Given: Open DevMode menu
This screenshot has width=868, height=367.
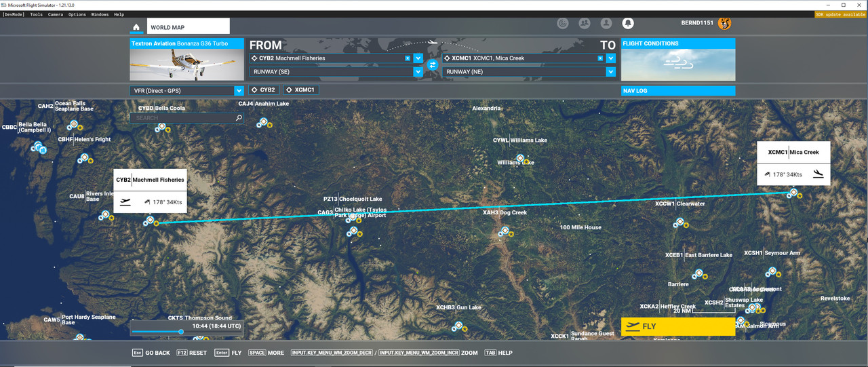Looking at the screenshot, I should [x=14, y=14].
